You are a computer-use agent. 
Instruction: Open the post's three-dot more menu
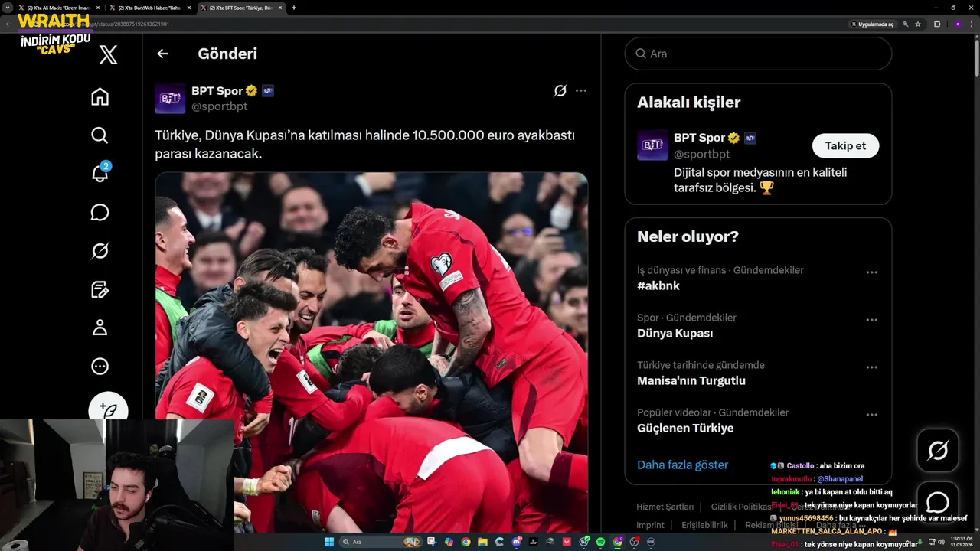point(581,90)
